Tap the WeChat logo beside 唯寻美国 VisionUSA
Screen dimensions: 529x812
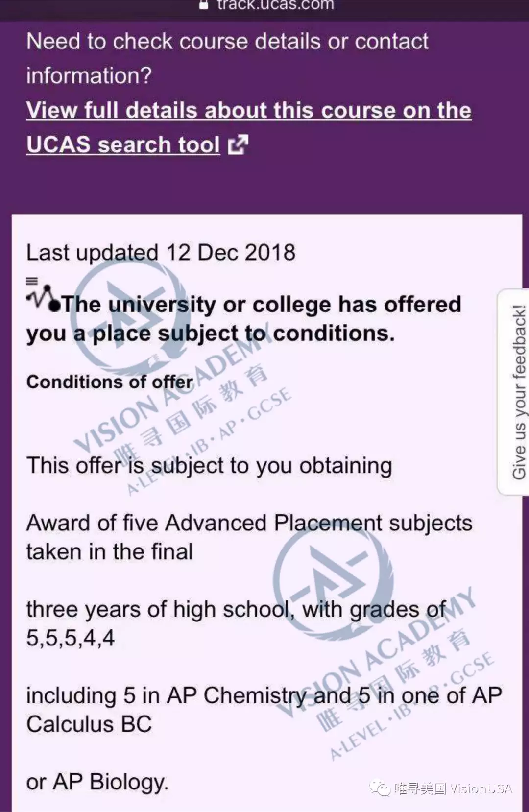[380, 788]
